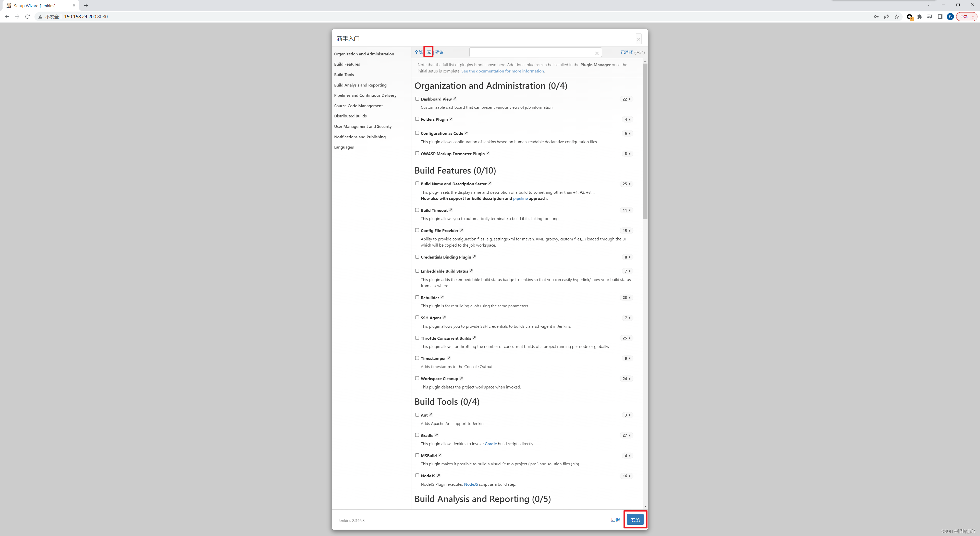Select suggested plugins with 建议 link

439,53
